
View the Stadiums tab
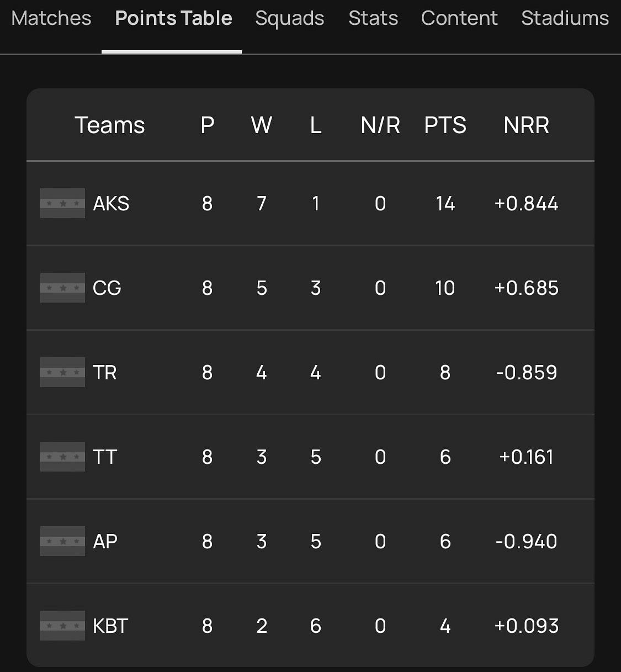pos(565,18)
